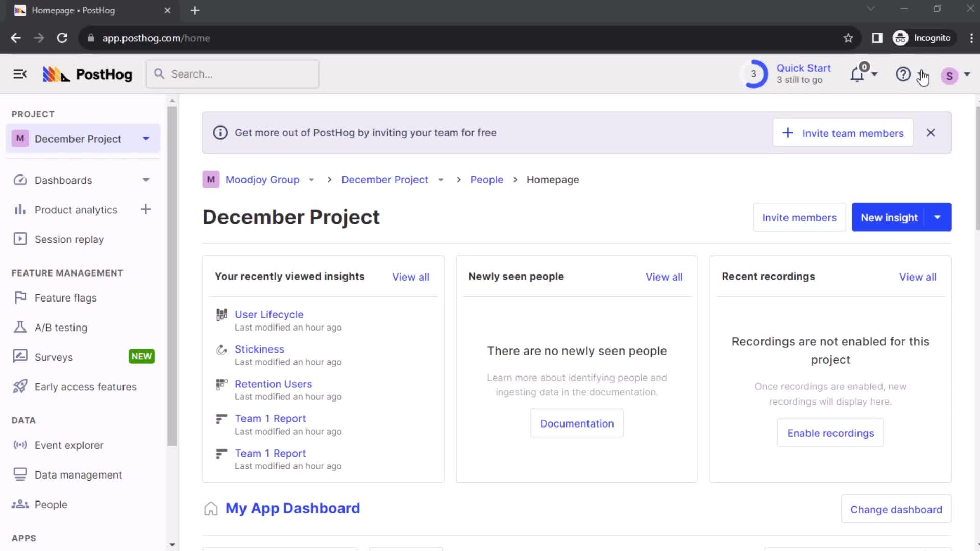980x551 pixels.
Task: Reload the browser page
Action: (62, 38)
